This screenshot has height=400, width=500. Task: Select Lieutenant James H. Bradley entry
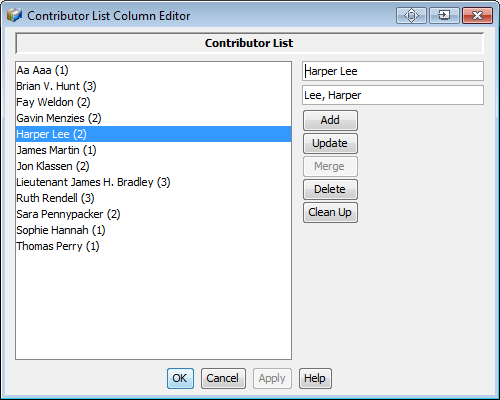[x=153, y=182]
